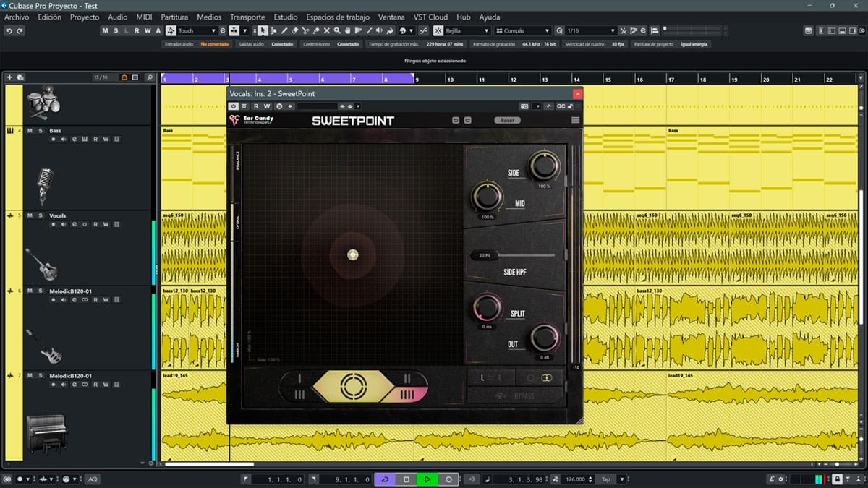Image resolution: width=868 pixels, height=488 pixels.
Task: Click the L/R channel swap button
Action: [490, 377]
